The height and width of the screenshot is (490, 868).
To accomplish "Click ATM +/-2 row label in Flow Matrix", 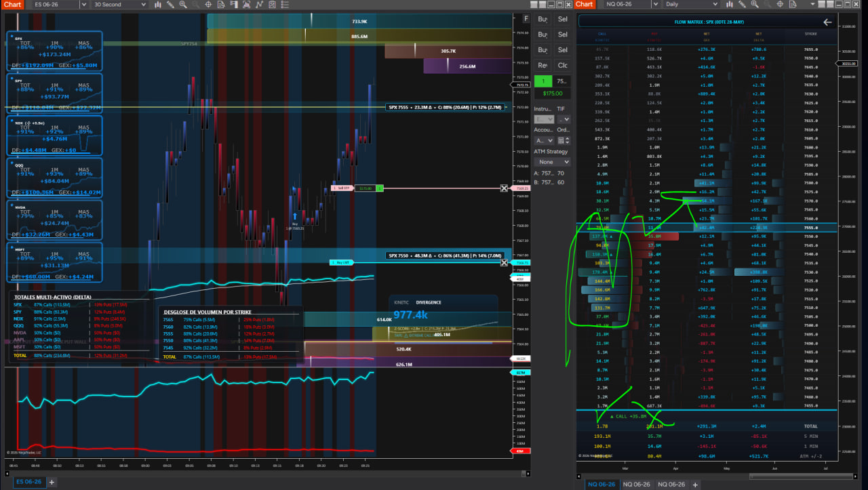I will pos(809,456).
